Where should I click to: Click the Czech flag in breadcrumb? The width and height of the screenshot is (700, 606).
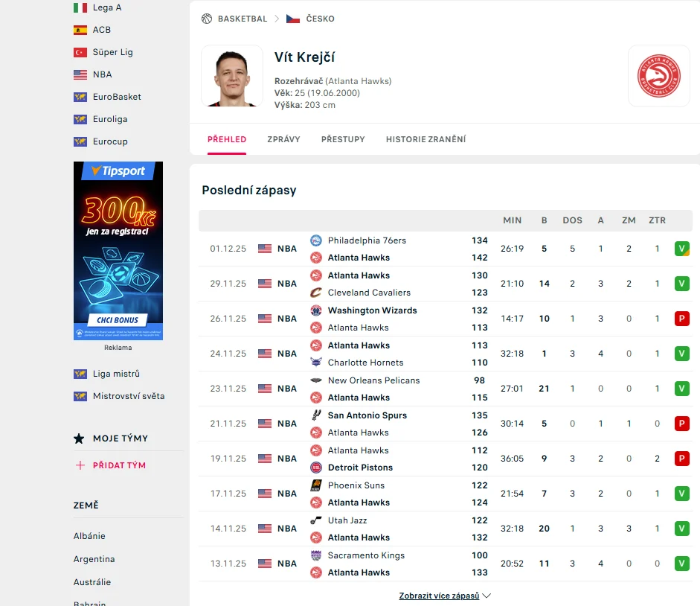(293, 19)
